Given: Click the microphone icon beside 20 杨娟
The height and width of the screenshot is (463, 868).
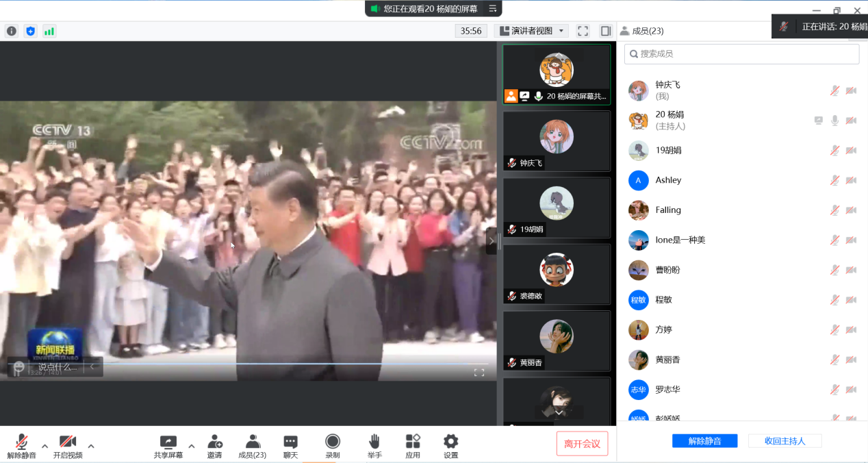Looking at the screenshot, I should tap(834, 121).
